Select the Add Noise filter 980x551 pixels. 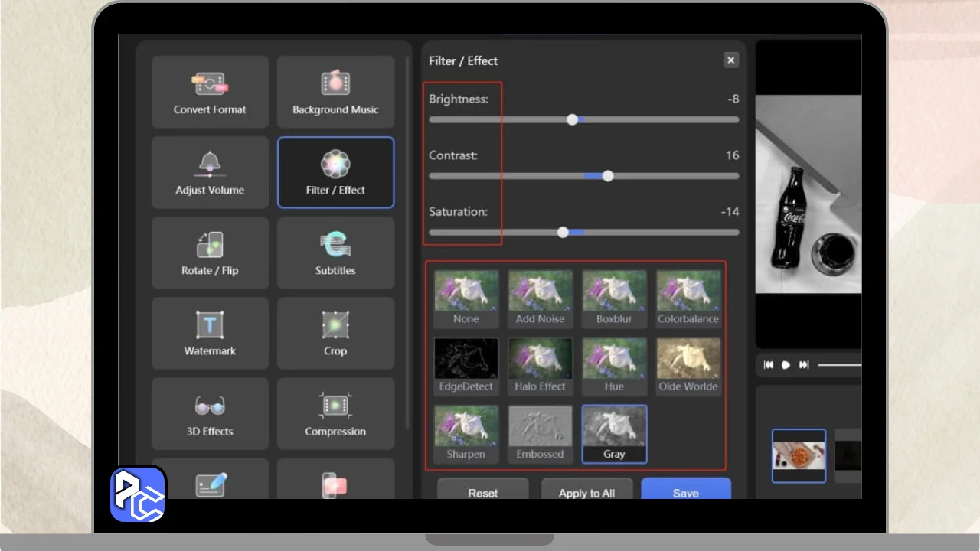pyautogui.click(x=540, y=298)
